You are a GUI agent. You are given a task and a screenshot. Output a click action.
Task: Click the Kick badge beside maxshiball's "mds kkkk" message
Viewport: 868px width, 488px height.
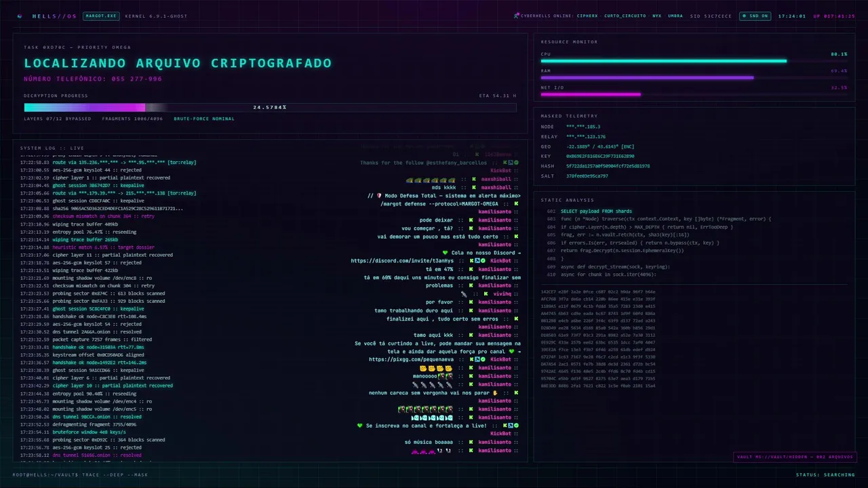(x=473, y=188)
